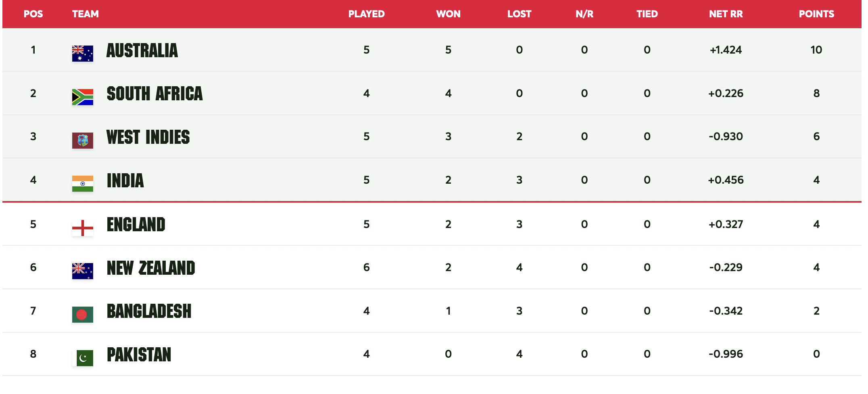Viewport: 868px width, 394px height.
Task: Click the Pakistan flag icon
Action: [x=82, y=357]
